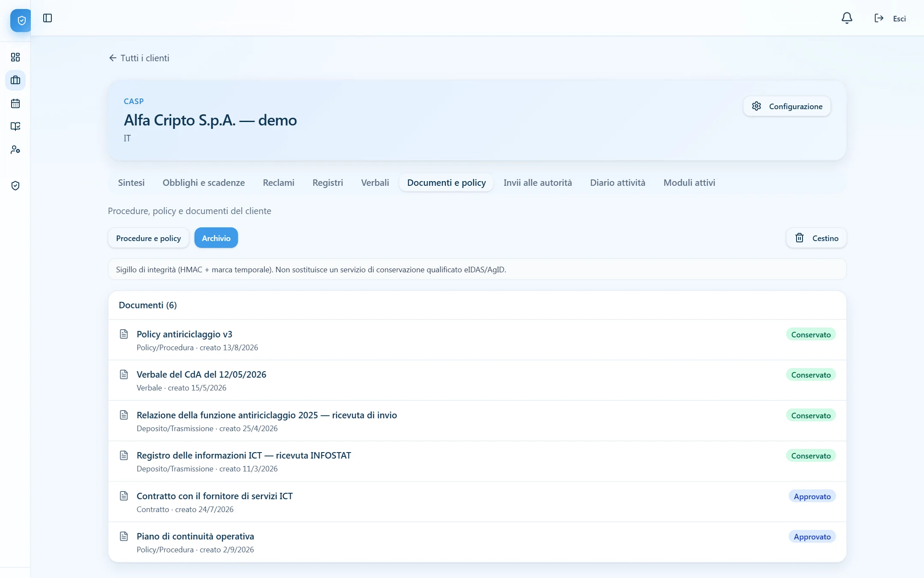Switch to the Moduli attivi tab
Screen dimensions: 924x578
689,182
